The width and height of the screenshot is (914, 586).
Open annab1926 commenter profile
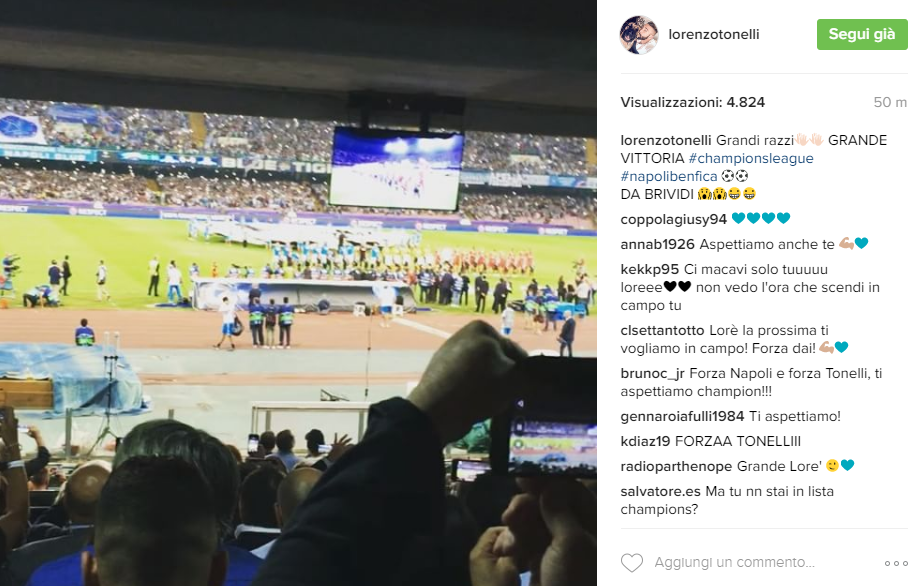(x=658, y=244)
